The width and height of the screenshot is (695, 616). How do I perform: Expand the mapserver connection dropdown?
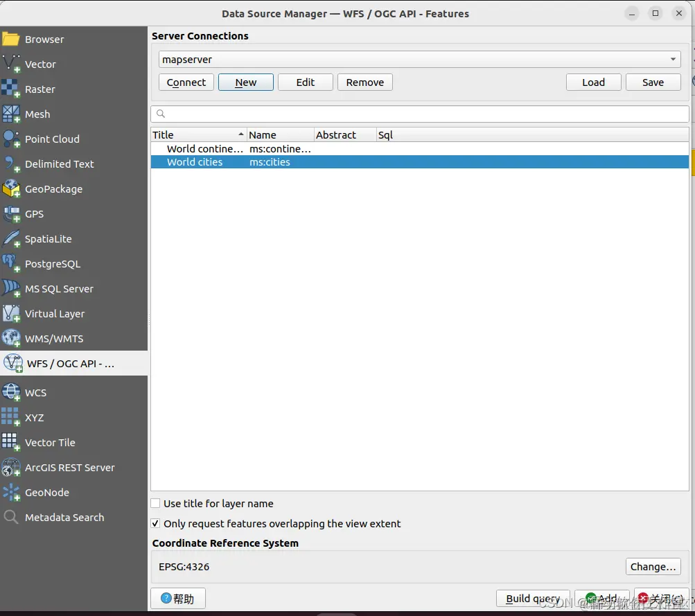click(x=673, y=59)
